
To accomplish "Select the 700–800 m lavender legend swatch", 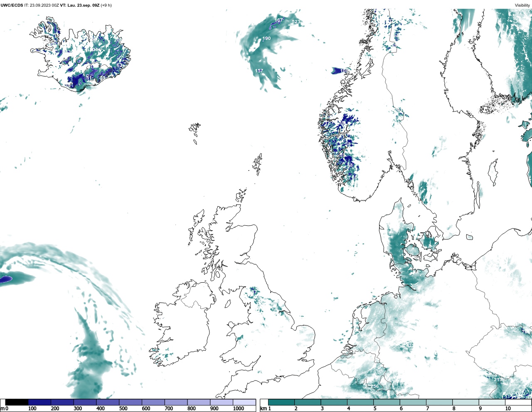I will pyautogui.click(x=176, y=402).
